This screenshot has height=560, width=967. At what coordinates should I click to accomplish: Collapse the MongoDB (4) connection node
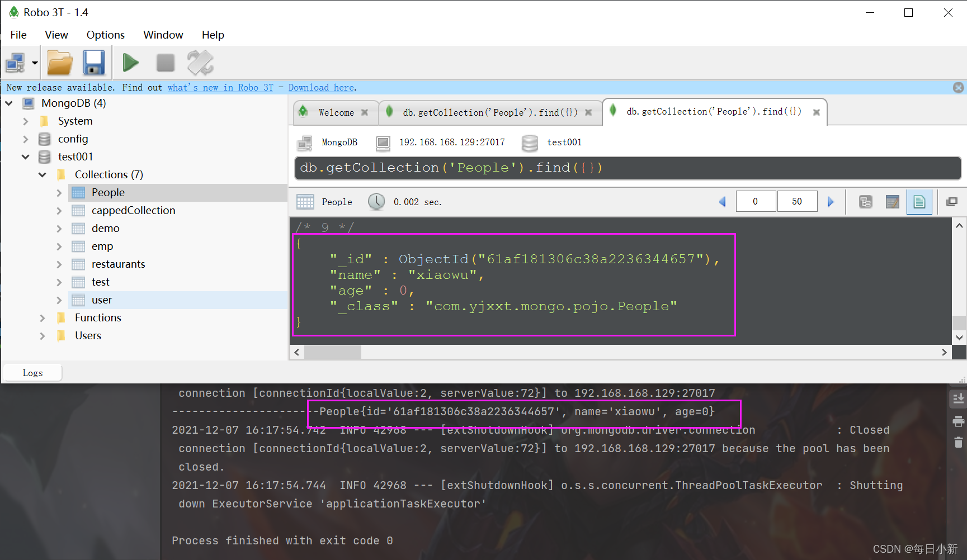tap(9, 103)
